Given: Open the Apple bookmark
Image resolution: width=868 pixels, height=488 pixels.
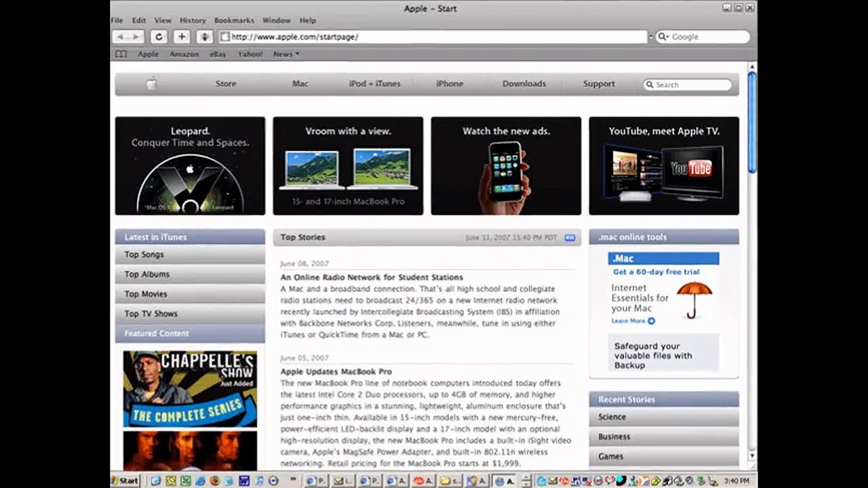Looking at the screenshot, I should 148,54.
